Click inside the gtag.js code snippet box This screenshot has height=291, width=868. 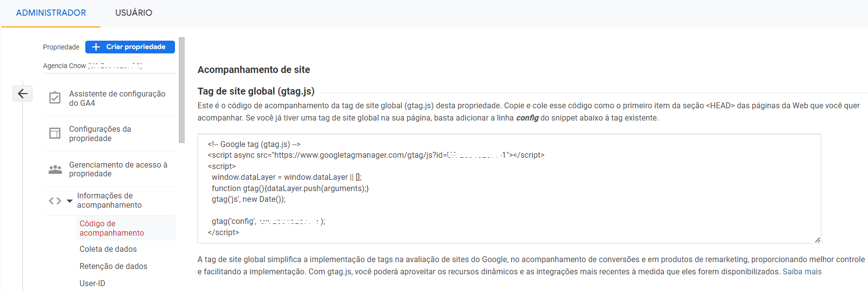point(509,188)
